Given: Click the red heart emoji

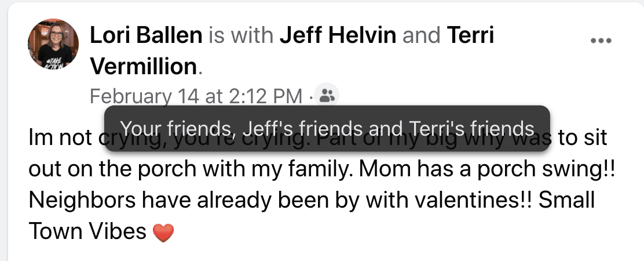Looking at the screenshot, I should pos(163,233).
